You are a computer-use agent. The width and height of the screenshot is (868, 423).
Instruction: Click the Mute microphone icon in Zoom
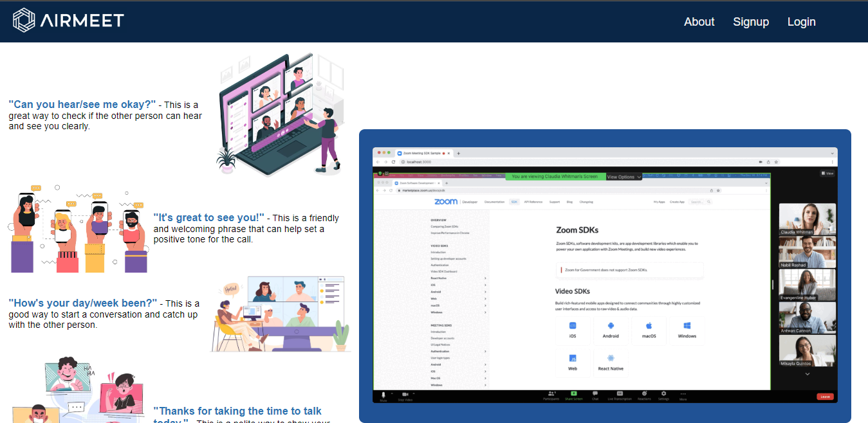(x=383, y=393)
